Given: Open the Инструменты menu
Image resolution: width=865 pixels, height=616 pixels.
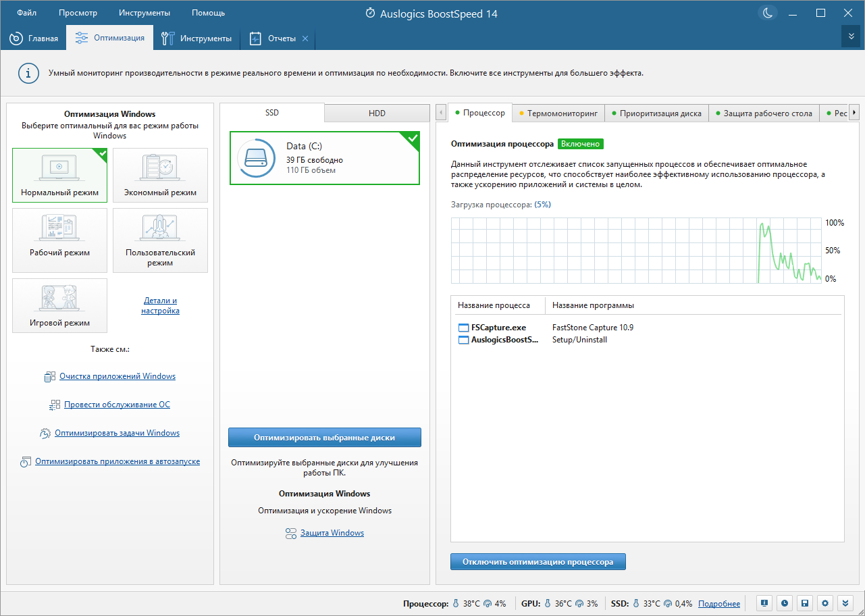Looking at the screenshot, I should [145, 13].
